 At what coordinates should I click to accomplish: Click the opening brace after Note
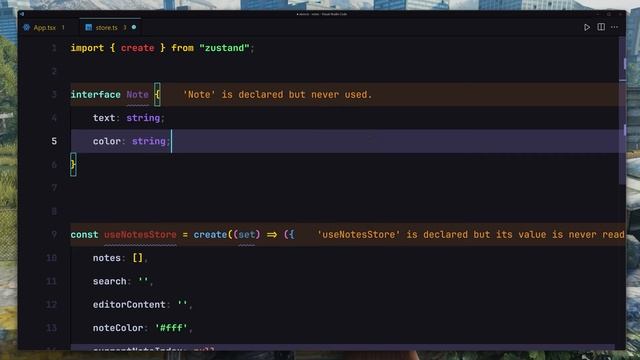(157, 95)
